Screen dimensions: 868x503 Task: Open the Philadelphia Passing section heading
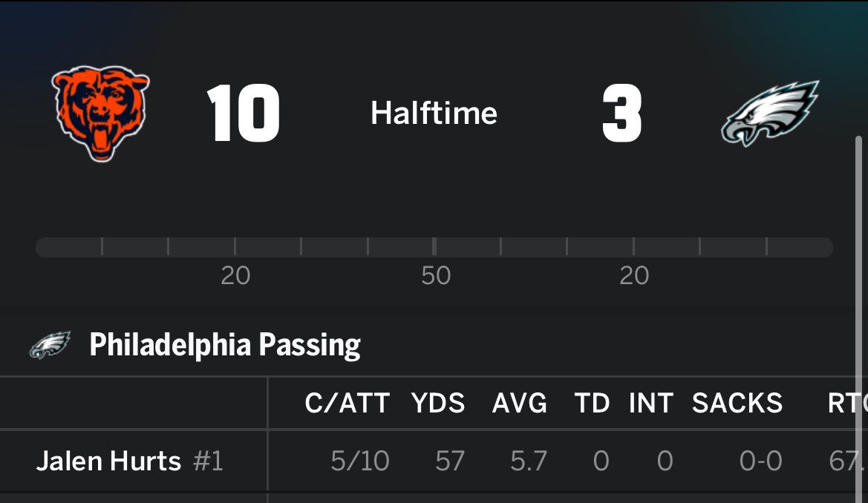225,345
